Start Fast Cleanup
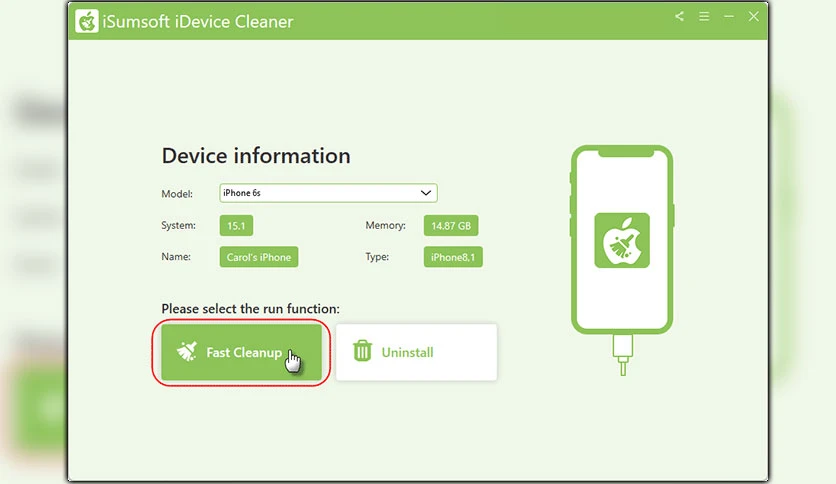This screenshot has height=484, width=836. coord(242,352)
